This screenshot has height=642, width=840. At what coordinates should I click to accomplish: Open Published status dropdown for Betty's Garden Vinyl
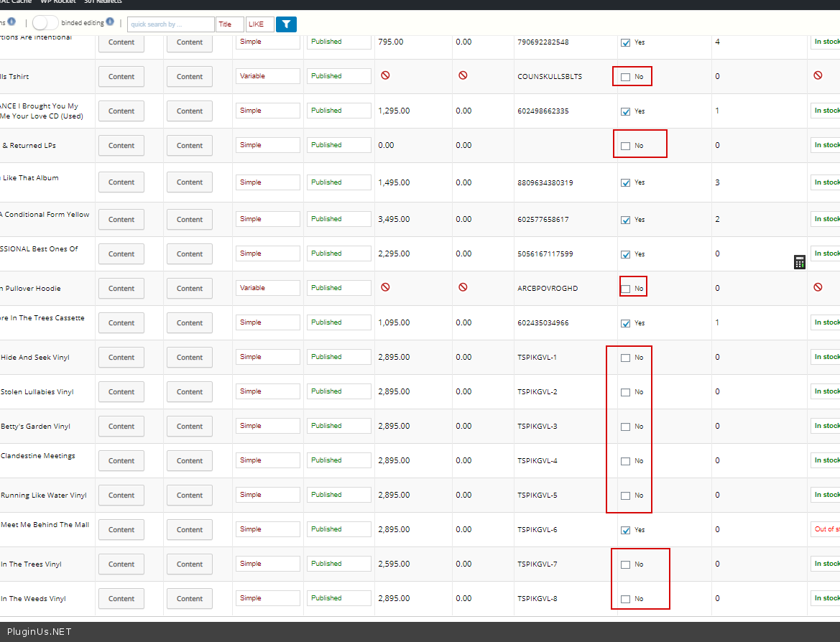338,426
